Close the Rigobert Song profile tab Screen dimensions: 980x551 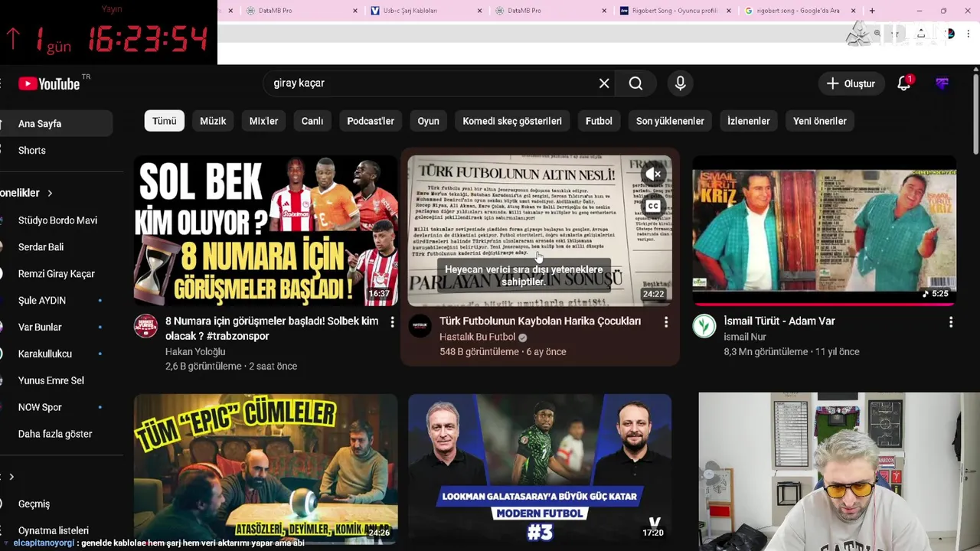click(729, 11)
